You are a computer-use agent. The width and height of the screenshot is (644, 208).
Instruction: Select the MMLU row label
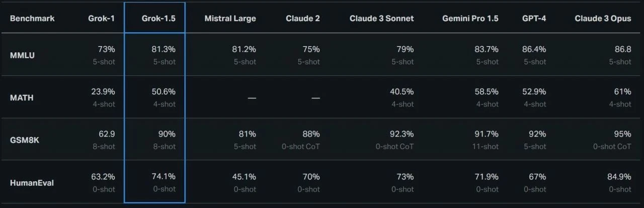coord(23,55)
